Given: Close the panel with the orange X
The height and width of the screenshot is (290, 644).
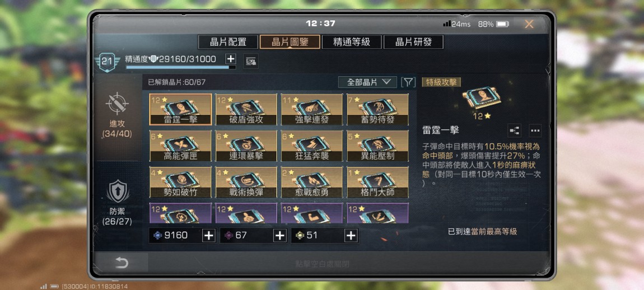Looking at the screenshot, I should 529,24.
